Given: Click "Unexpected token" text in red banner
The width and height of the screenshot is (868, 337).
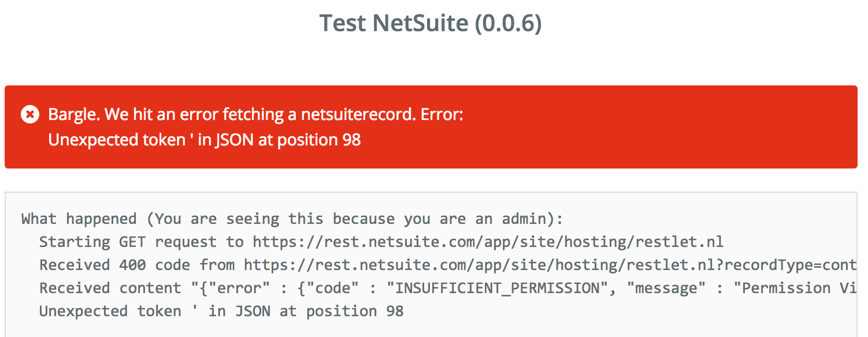Looking at the screenshot, I should coord(116,140).
